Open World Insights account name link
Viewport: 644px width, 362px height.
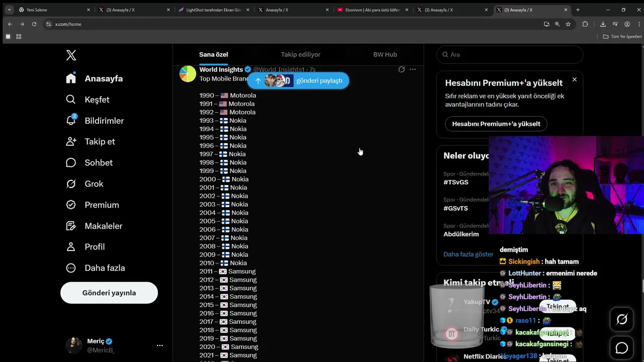(221, 69)
